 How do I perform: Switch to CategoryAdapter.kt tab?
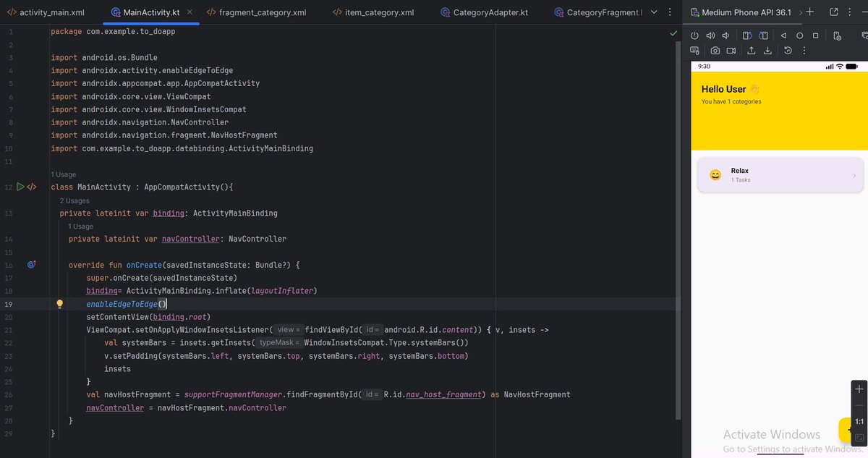(485, 12)
